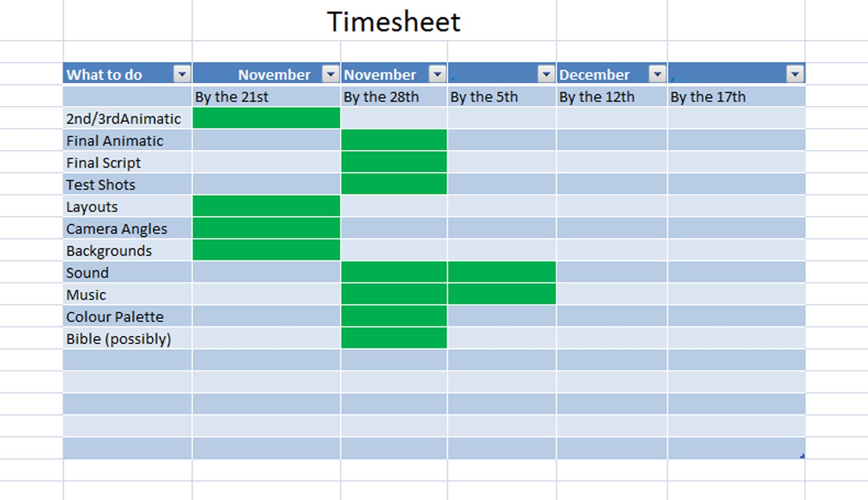Select the Final Animatic row label

[x=114, y=140]
